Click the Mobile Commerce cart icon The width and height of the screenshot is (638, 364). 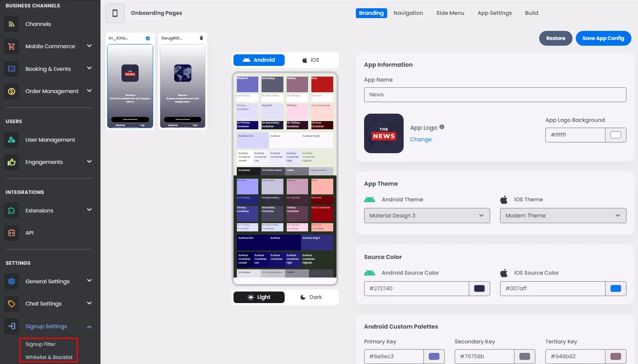pos(12,47)
